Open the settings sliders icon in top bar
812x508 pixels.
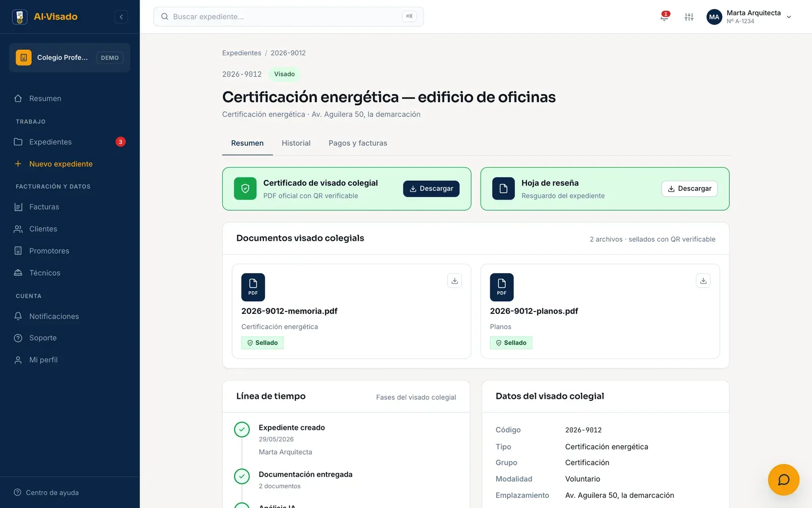(689, 17)
